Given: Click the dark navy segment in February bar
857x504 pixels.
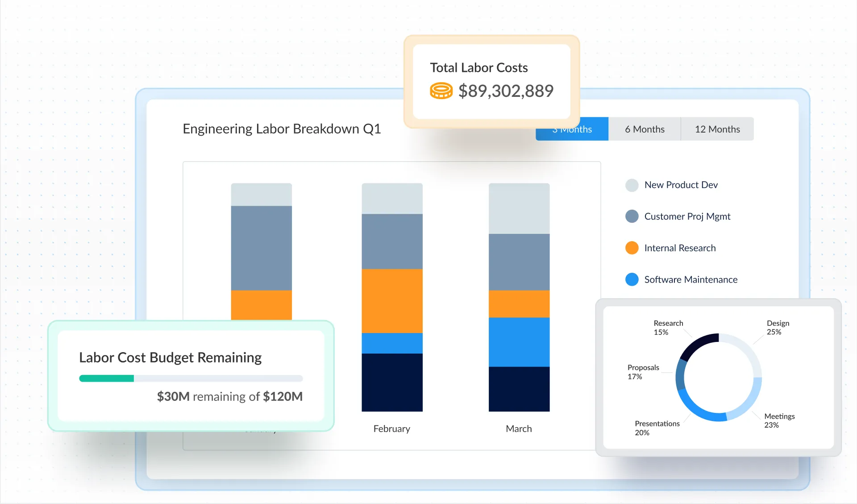Looking at the screenshot, I should click(392, 382).
